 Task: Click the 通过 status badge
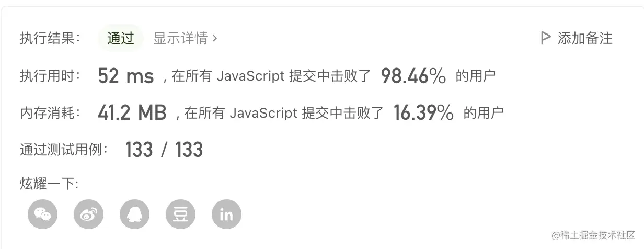121,38
